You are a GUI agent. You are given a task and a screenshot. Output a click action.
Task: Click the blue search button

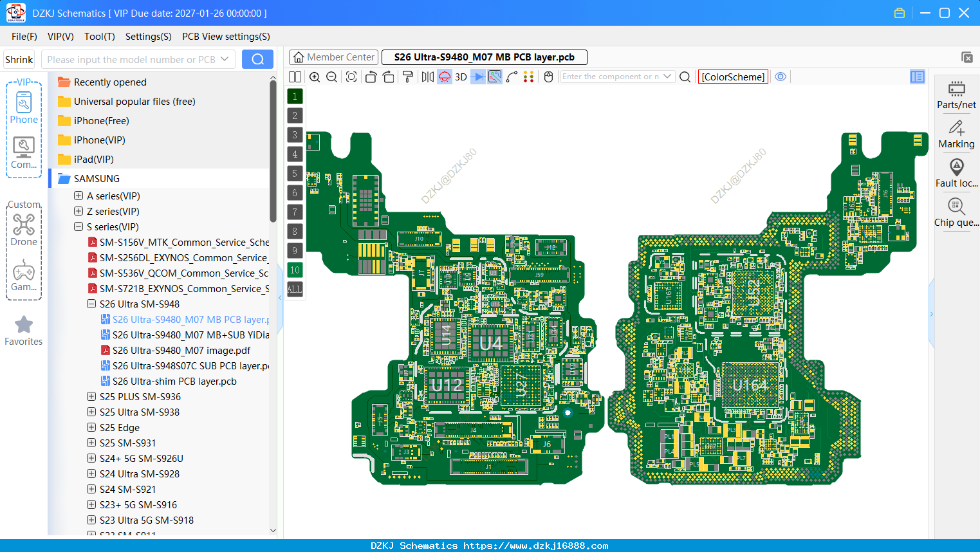click(257, 59)
